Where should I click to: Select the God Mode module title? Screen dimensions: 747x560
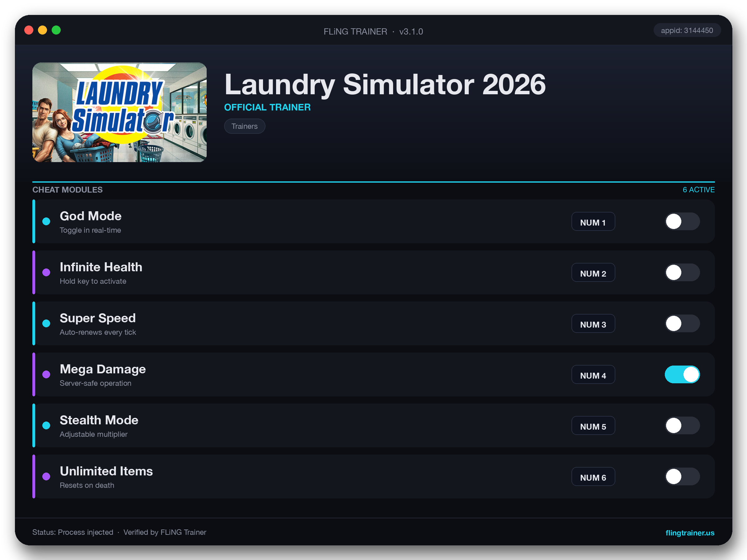(x=91, y=216)
